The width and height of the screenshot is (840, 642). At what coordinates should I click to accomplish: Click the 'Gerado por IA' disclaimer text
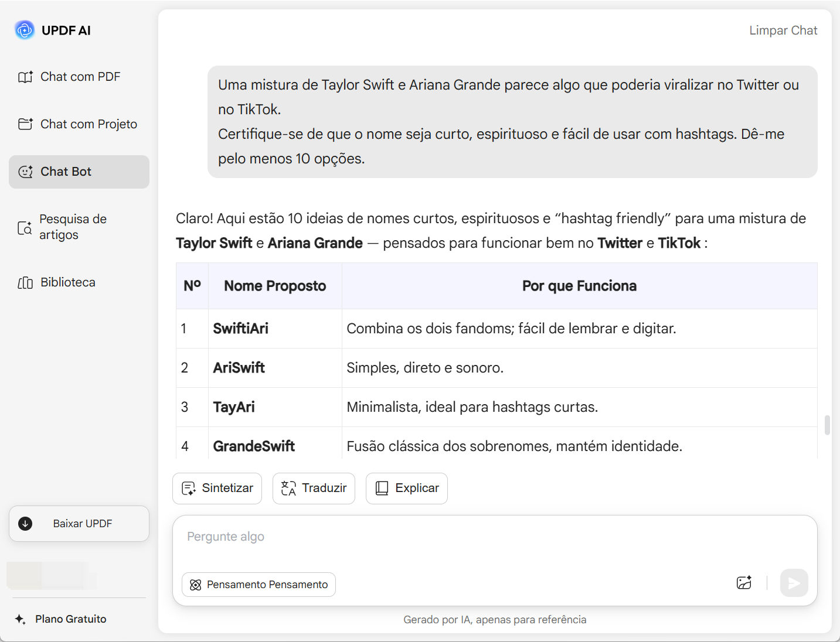pos(495,620)
